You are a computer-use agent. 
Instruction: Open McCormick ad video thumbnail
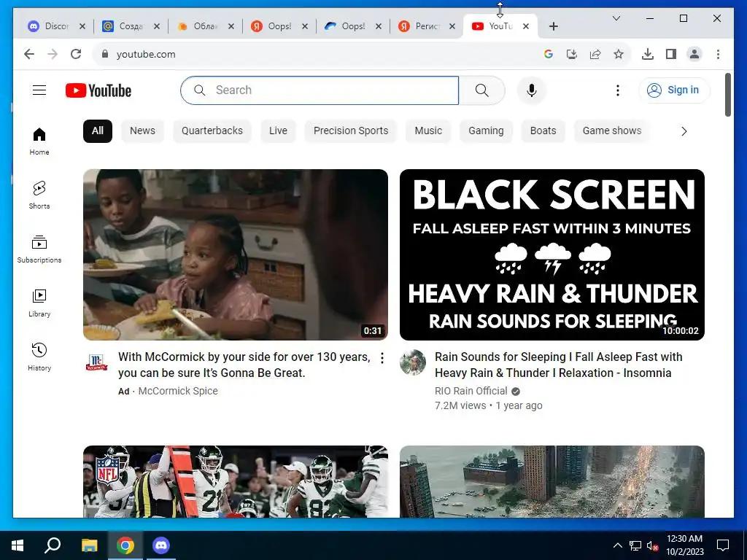[x=236, y=254]
